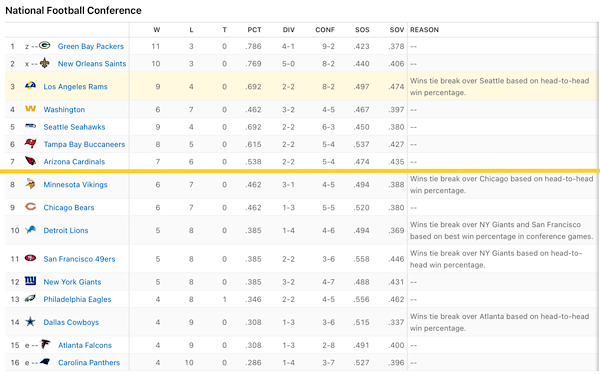The height and width of the screenshot is (375, 600).
Task: Click the REASON column header
Action: [x=424, y=30]
